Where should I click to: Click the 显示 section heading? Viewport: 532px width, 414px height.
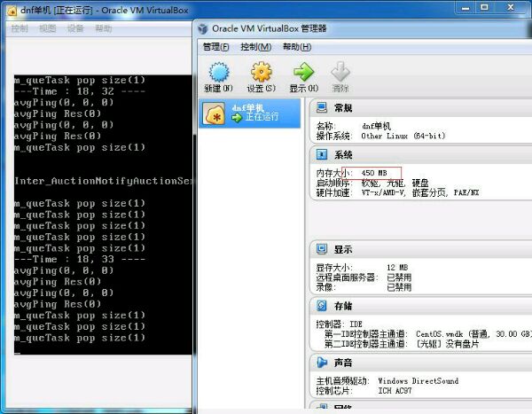pyautogui.click(x=343, y=249)
